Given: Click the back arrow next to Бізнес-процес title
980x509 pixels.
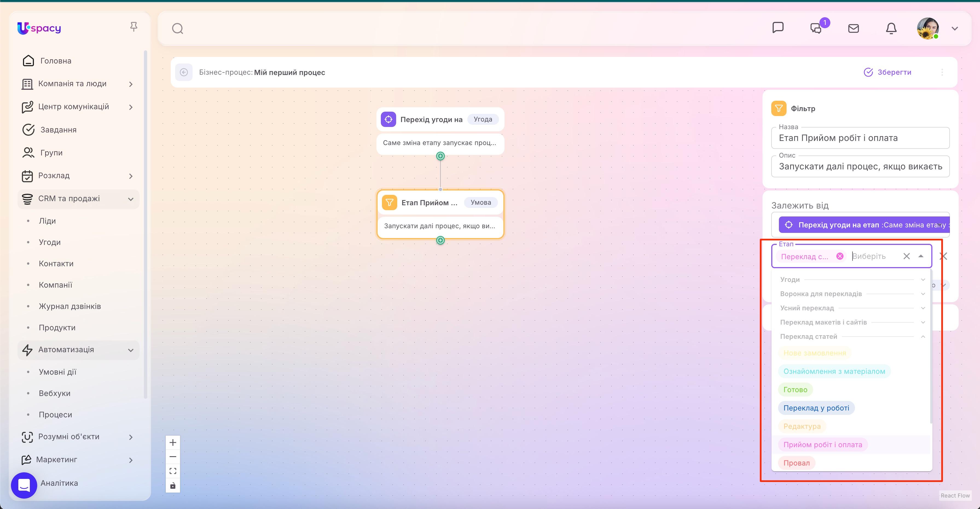Looking at the screenshot, I should (184, 72).
